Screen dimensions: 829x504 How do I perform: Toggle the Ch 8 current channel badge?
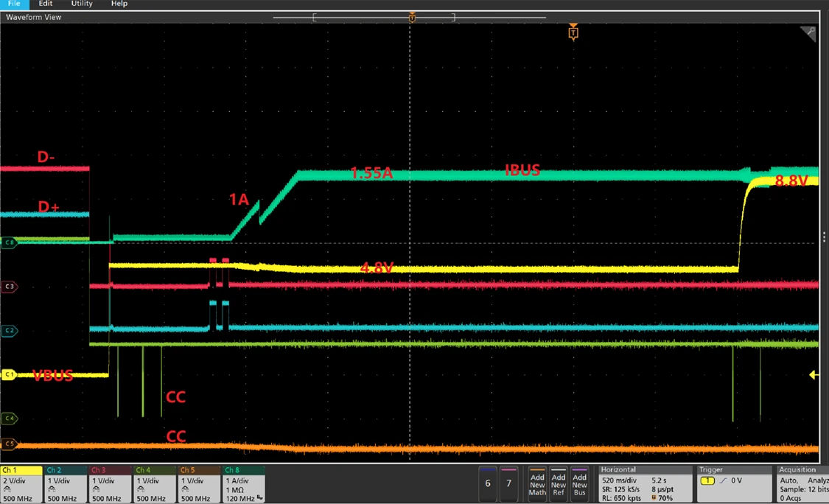pos(242,483)
